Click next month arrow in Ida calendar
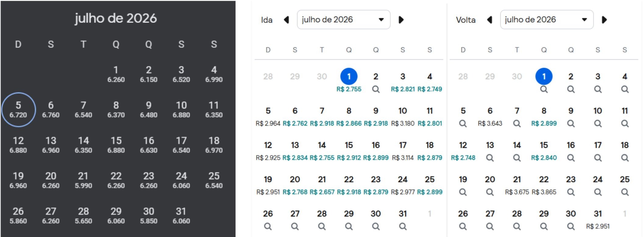 [401, 20]
